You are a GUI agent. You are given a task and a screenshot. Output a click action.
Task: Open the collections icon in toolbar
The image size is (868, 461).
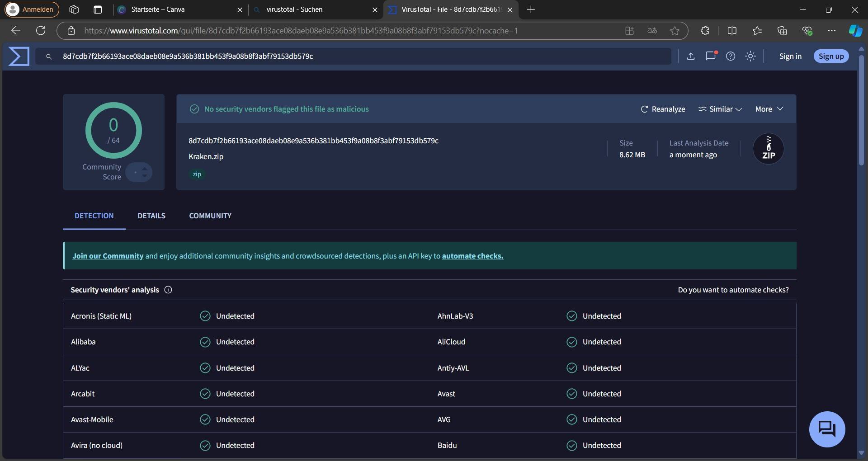782,31
